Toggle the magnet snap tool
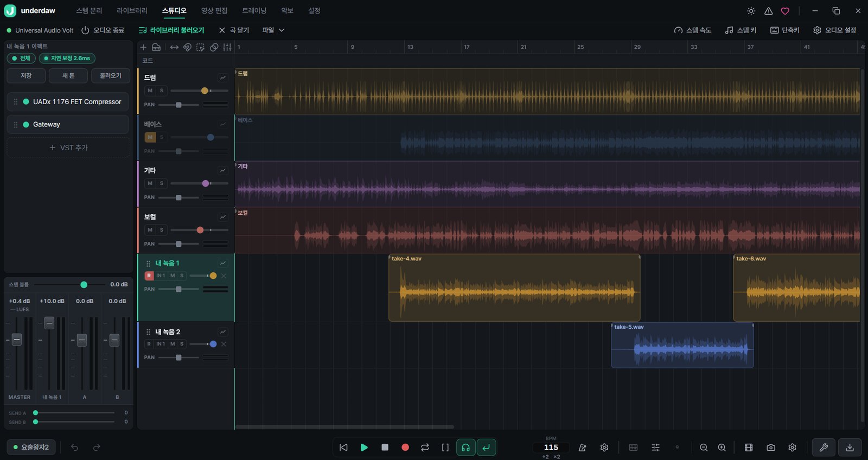Image resolution: width=868 pixels, height=460 pixels. (187, 47)
